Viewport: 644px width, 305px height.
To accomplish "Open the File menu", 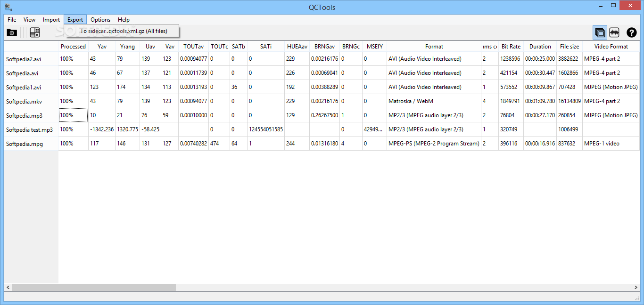I will pyautogui.click(x=12, y=20).
